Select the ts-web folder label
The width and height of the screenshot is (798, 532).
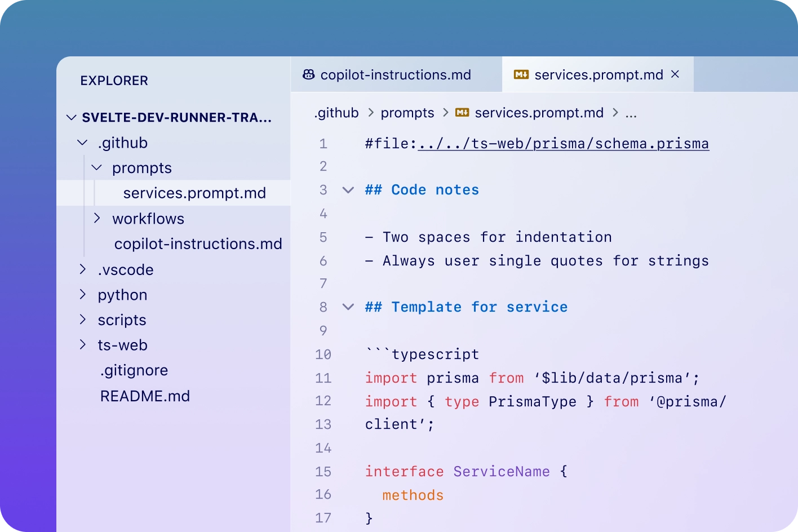point(122,345)
